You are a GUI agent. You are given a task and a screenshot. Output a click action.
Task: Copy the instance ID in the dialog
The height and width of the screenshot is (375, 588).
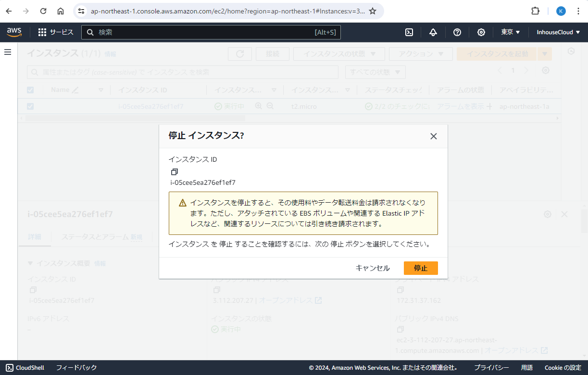click(x=175, y=172)
